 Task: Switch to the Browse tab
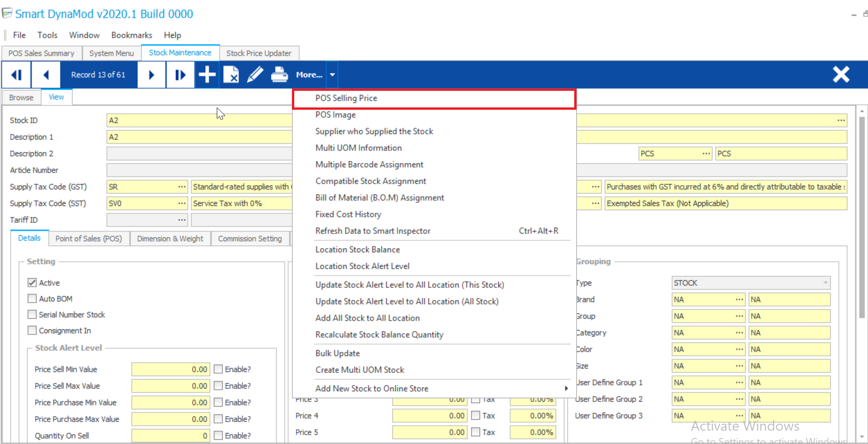(21, 98)
